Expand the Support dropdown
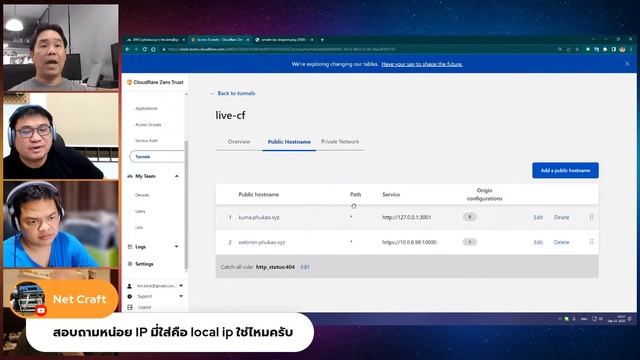This screenshot has height=360, width=640. (181, 296)
